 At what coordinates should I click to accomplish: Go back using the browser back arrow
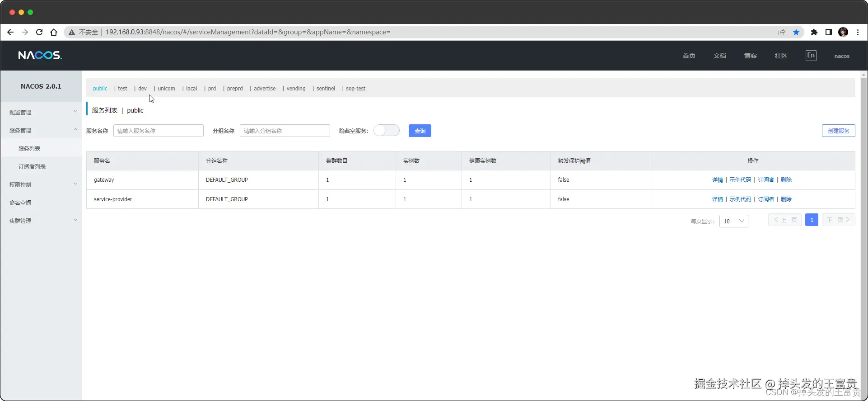click(10, 32)
